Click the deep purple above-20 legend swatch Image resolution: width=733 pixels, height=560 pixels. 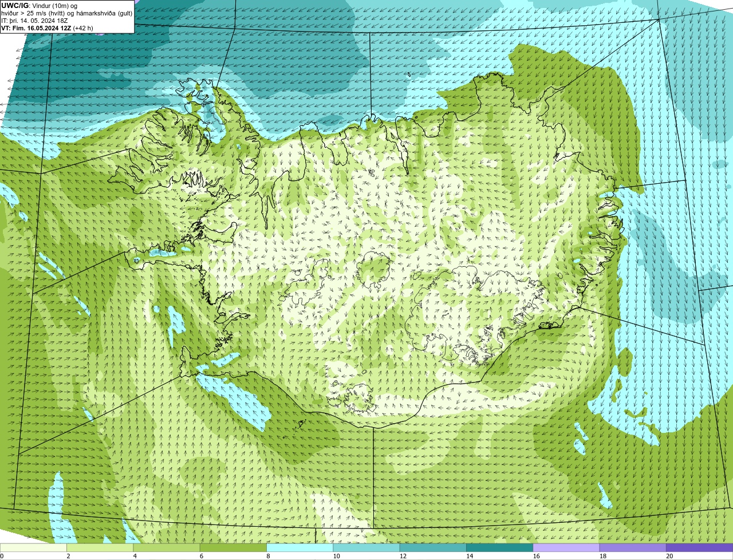[x=700, y=547]
